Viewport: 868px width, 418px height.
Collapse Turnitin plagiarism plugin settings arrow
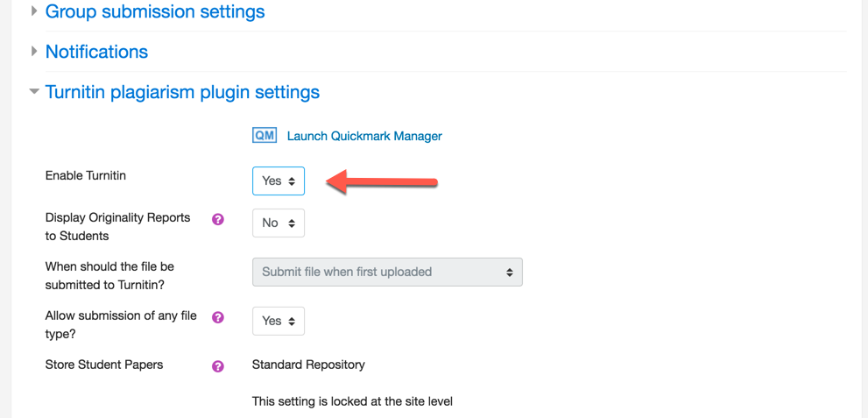35,91
